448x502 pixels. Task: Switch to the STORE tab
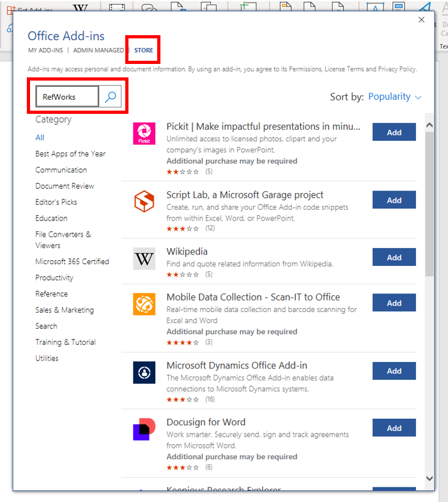point(143,50)
